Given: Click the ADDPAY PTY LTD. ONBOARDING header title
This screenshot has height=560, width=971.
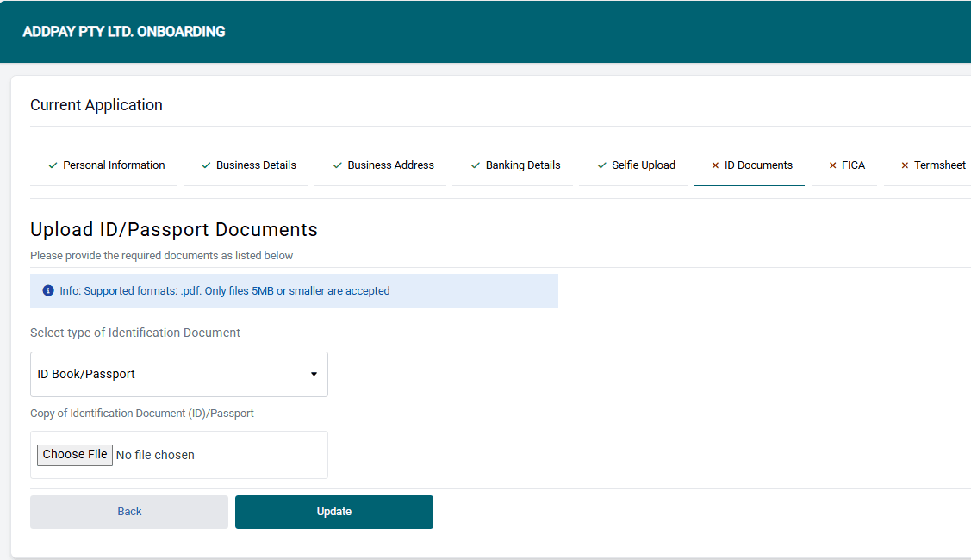Looking at the screenshot, I should (124, 32).
